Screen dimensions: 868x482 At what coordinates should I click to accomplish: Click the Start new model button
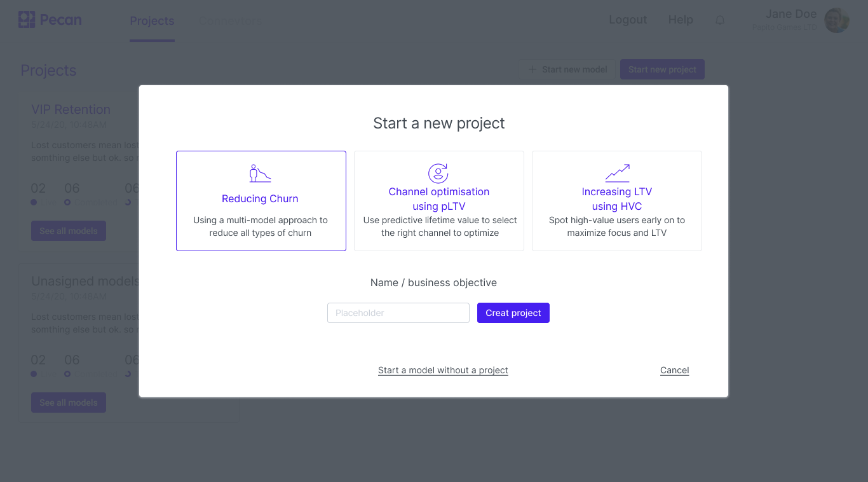(567, 69)
